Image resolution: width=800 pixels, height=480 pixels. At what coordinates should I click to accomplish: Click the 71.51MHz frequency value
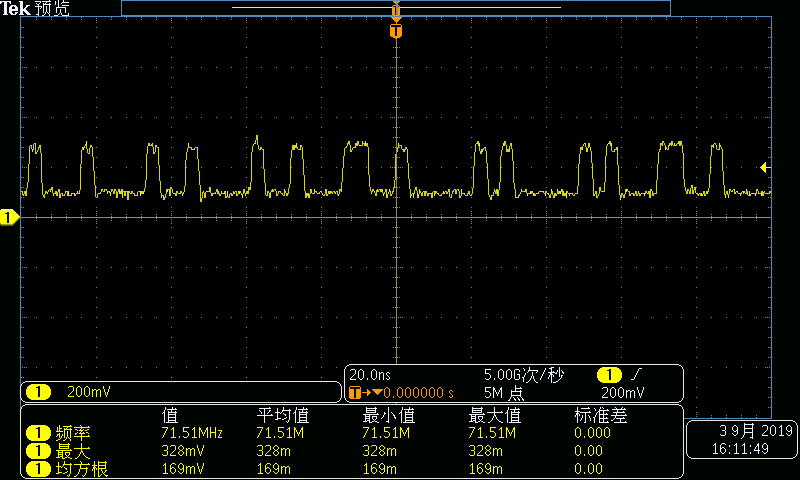(192, 433)
